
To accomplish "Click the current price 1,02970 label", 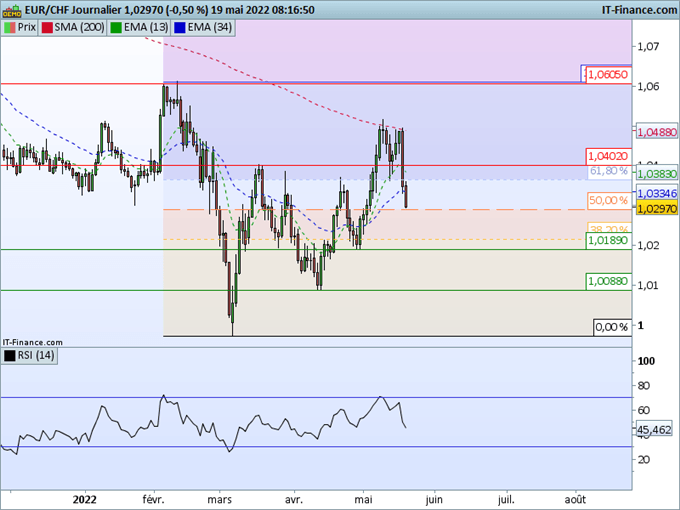I will click(x=657, y=209).
